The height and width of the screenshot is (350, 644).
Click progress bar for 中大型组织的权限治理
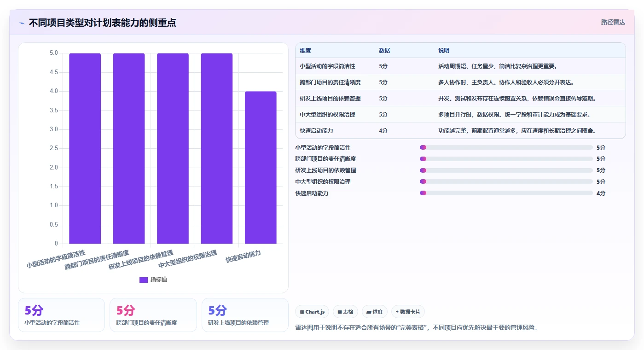point(506,182)
